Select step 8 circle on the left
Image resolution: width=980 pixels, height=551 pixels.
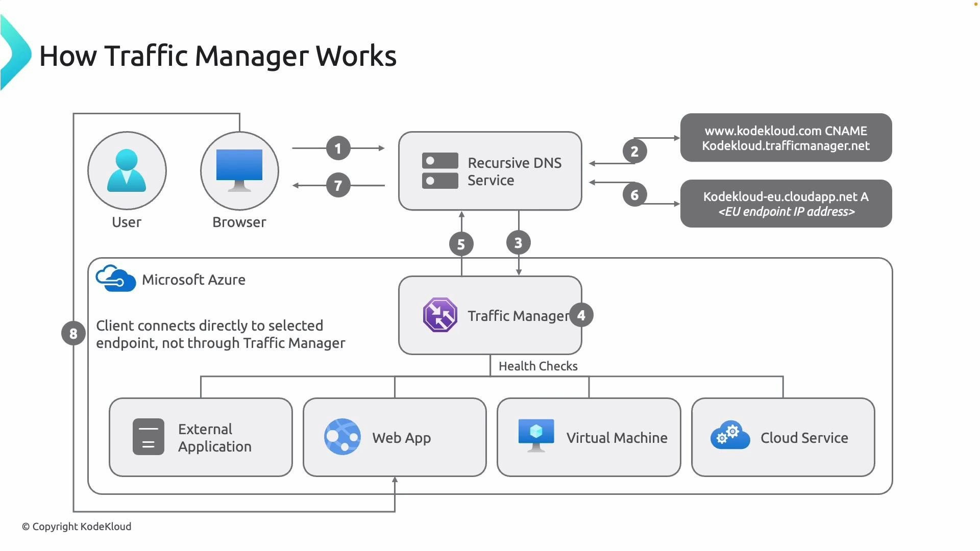73,333
